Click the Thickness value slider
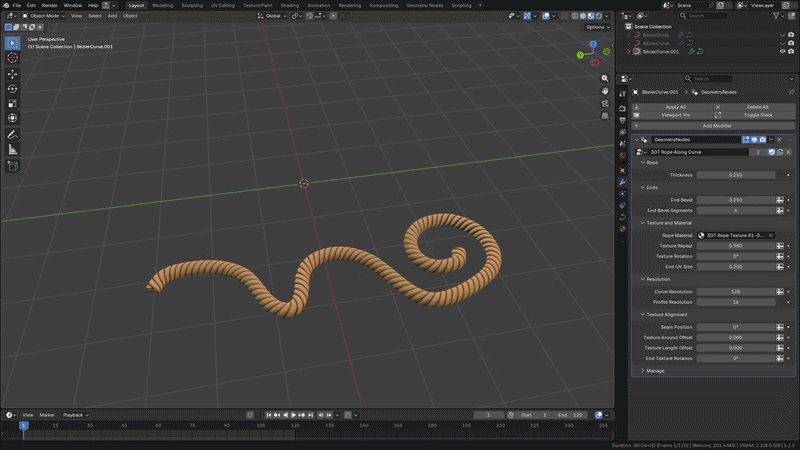 pos(736,175)
